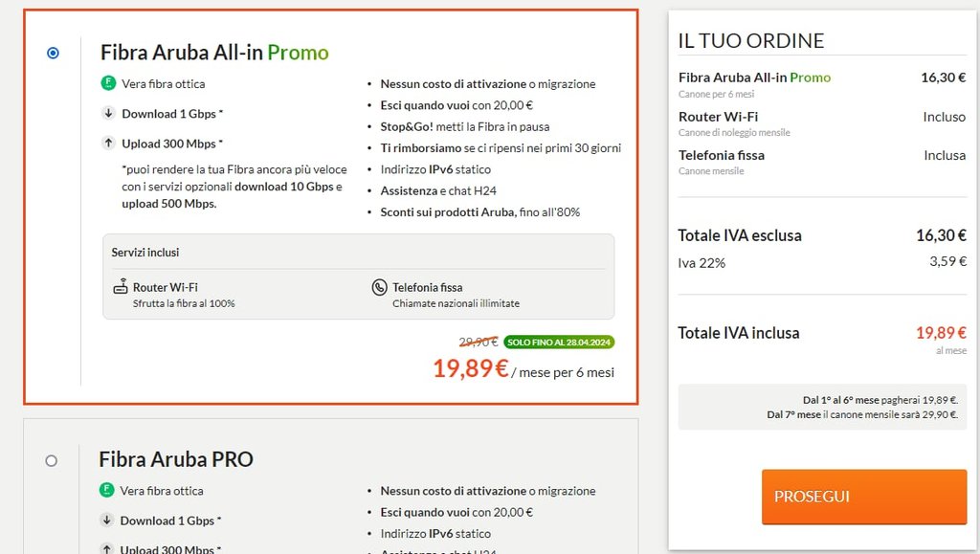Click the Router Wi-Fi icon
The height and width of the screenshot is (554, 980).
121,287
